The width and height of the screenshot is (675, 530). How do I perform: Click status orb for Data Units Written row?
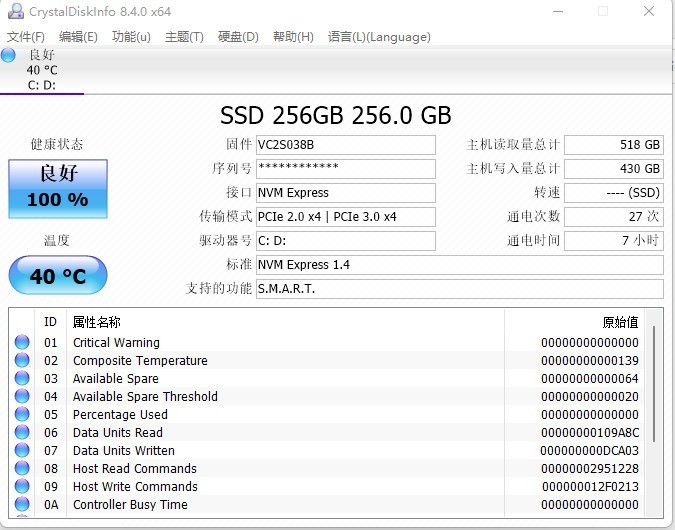click(22, 450)
